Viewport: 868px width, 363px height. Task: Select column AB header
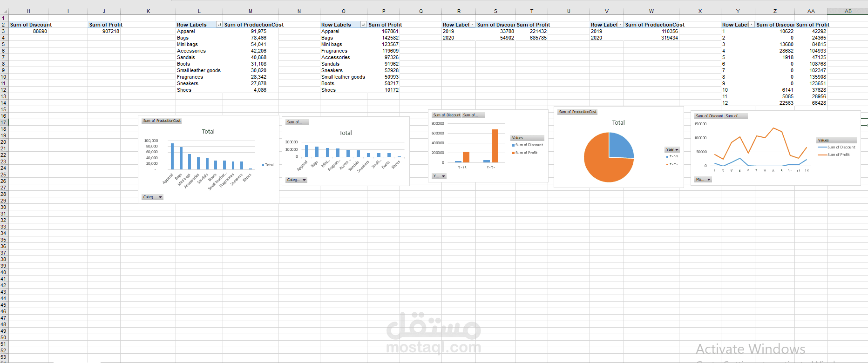coord(848,11)
